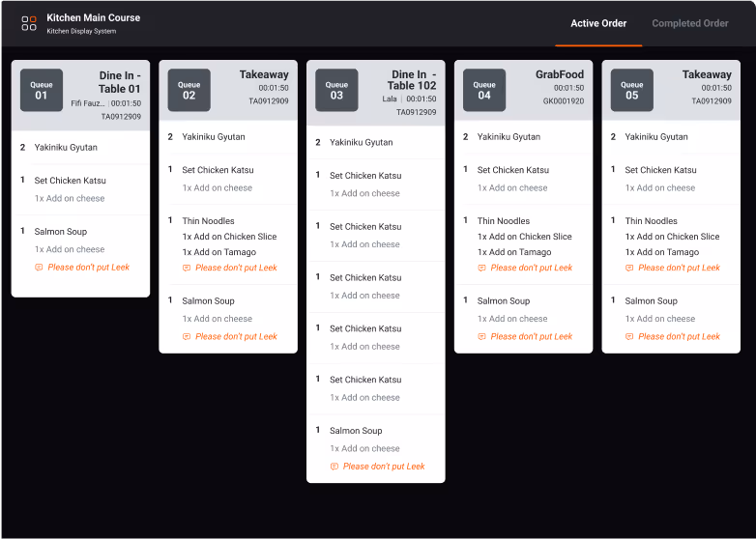Select Yakiniku Gyutan in Queue 04
The width and height of the screenshot is (756, 539).
coord(509,137)
